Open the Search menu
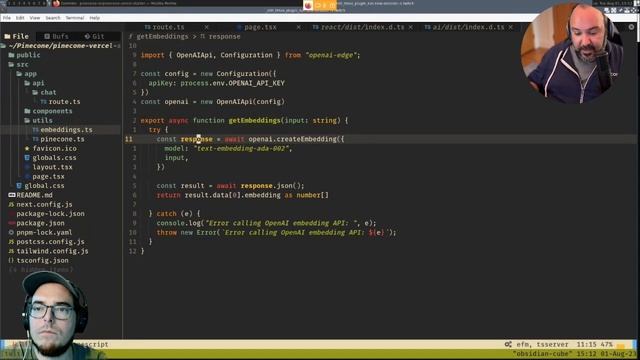Screen dimensions: 640x360 pyautogui.click(x=53, y=18)
